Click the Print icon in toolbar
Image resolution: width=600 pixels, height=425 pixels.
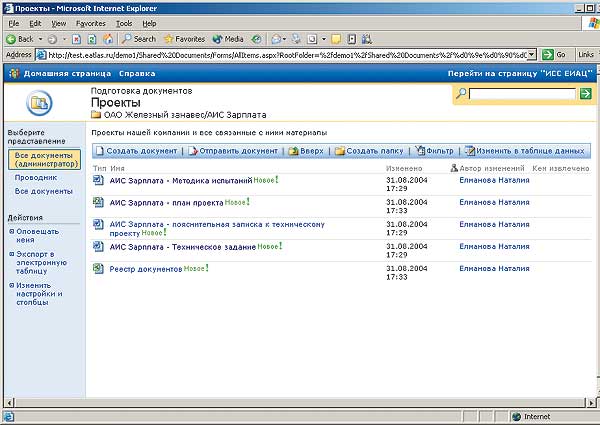click(x=296, y=39)
